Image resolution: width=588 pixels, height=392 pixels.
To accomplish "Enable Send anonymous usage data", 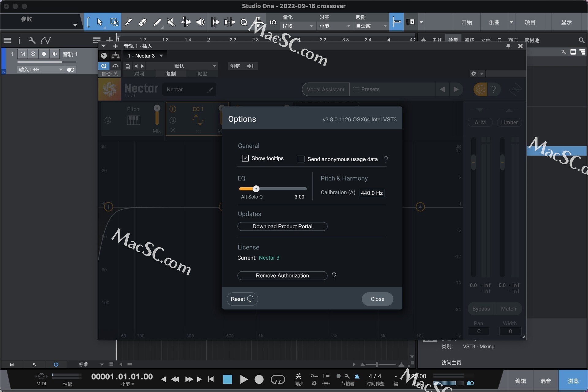I will (x=301, y=159).
